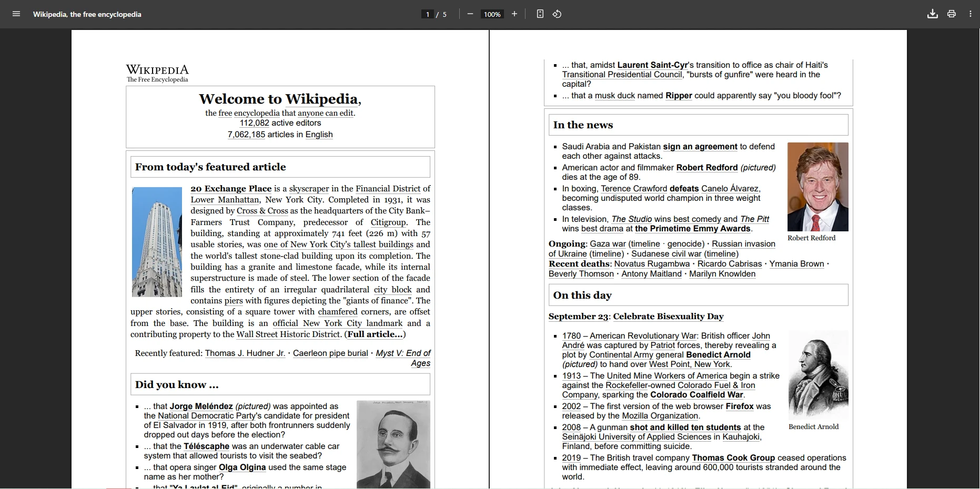Click the fit to page icon
Viewport: 980px width, 489px height.
(x=540, y=14)
